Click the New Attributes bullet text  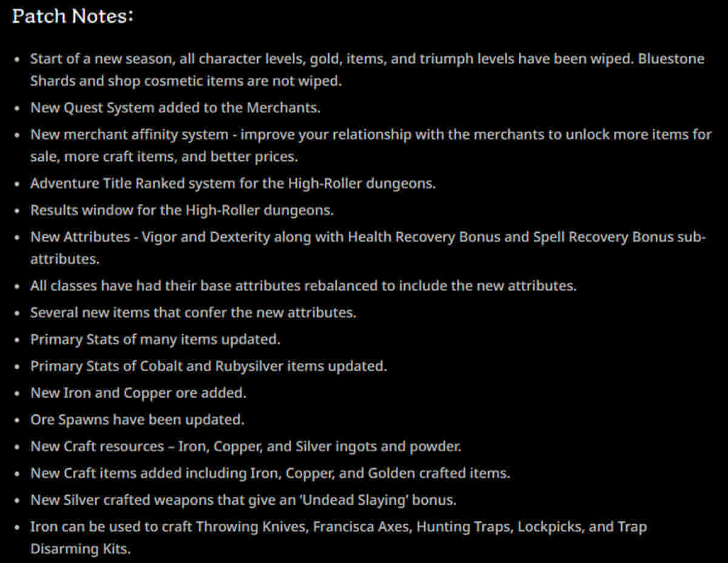(x=367, y=237)
